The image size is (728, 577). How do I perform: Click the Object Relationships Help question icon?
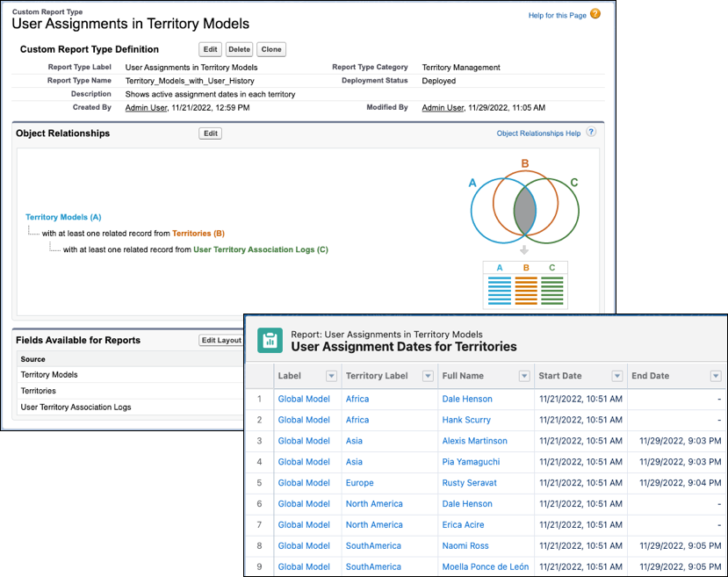[x=591, y=132]
